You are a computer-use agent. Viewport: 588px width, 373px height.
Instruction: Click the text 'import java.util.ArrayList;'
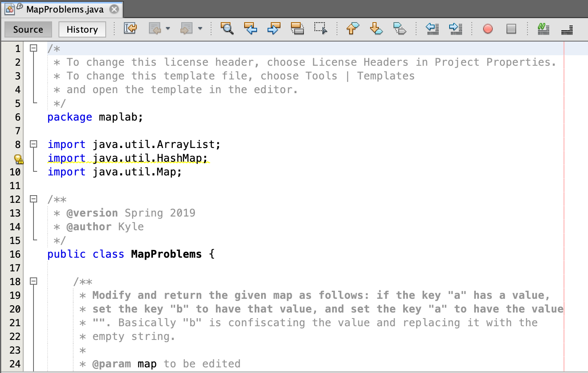click(x=134, y=144)
